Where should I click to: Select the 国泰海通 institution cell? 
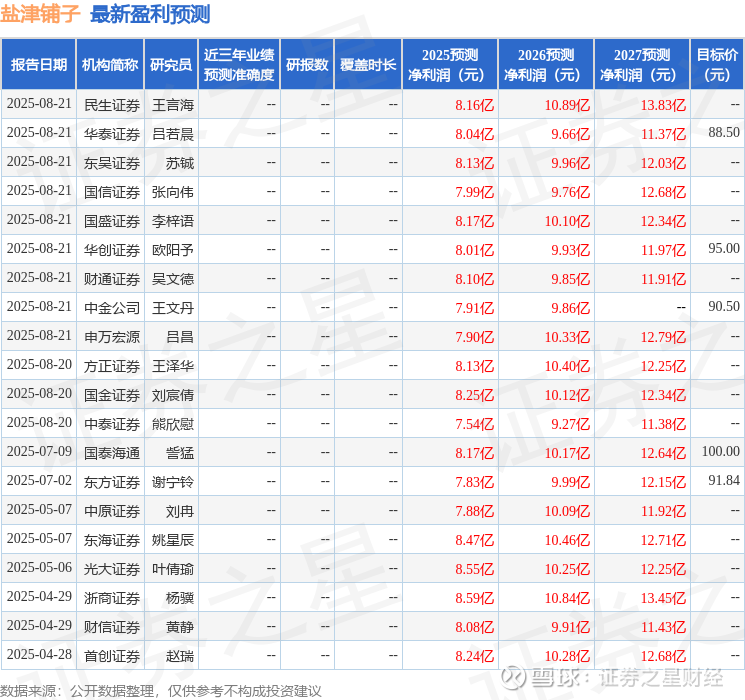click(x=112, y=453)
